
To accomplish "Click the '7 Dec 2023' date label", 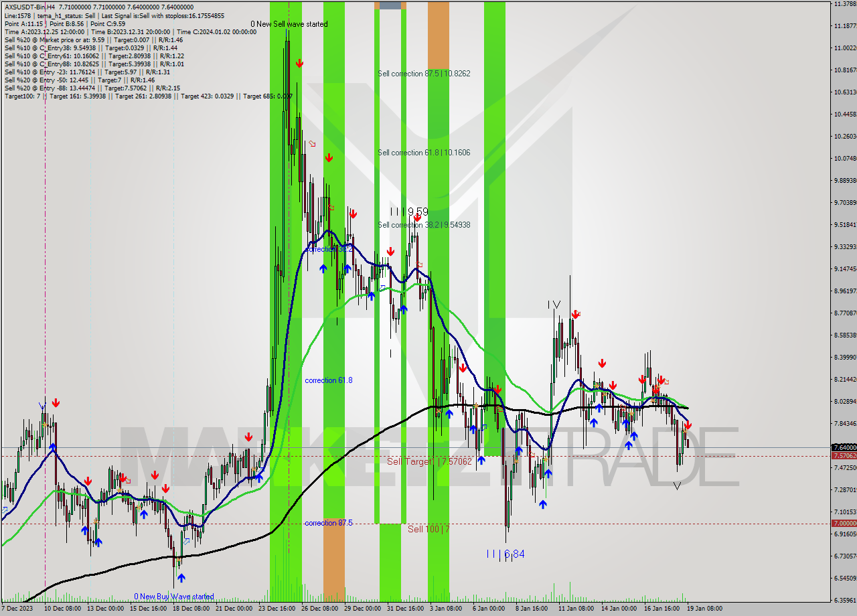I will 17,609.
